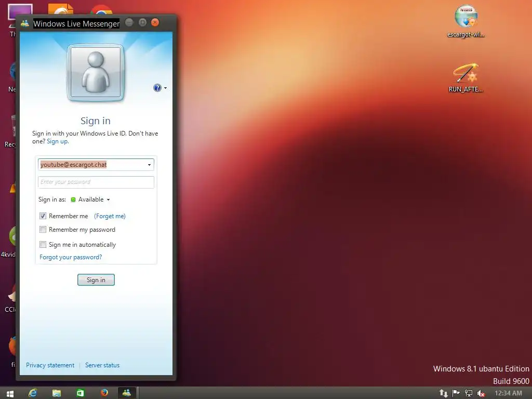Enable Sign me in automatically checkbox
Viewport: 532px width, 399px height.
coord(43,244)
